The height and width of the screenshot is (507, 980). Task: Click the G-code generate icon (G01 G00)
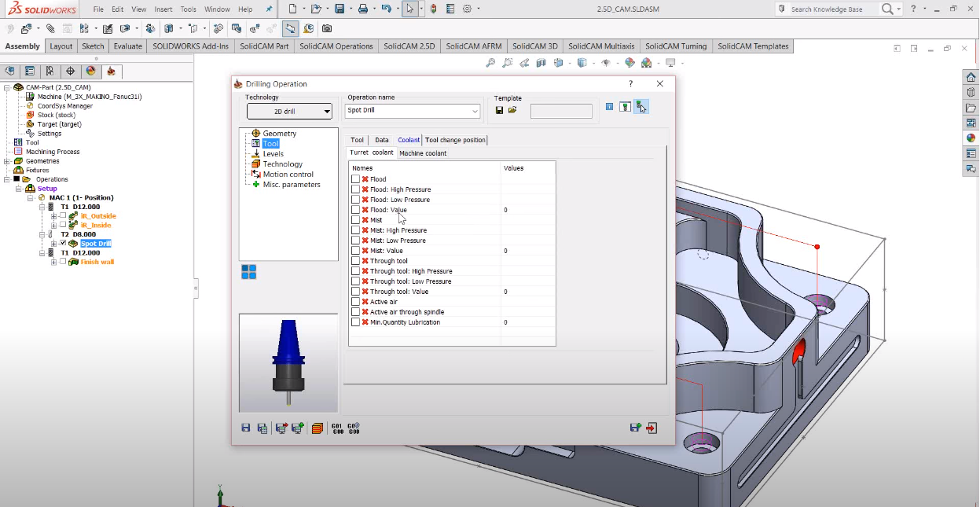click(338, 428)
